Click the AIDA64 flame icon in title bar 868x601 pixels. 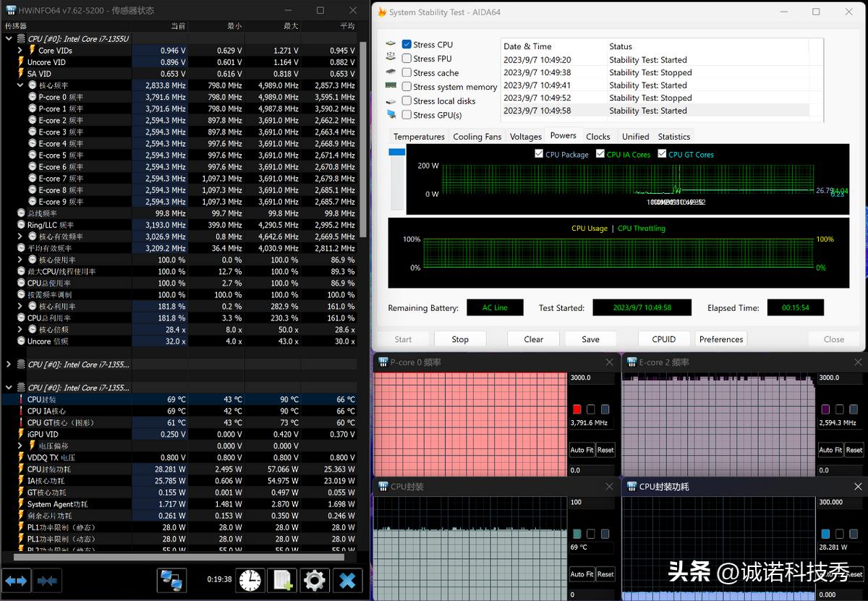pos(382,12)
